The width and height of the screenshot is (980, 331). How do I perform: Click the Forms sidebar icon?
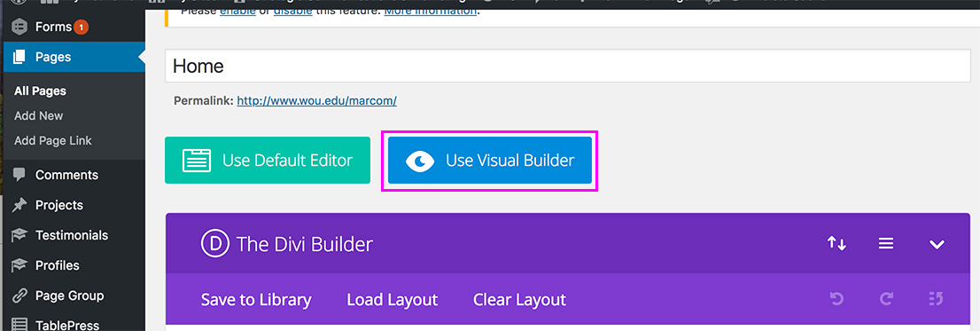coord(19,28)
